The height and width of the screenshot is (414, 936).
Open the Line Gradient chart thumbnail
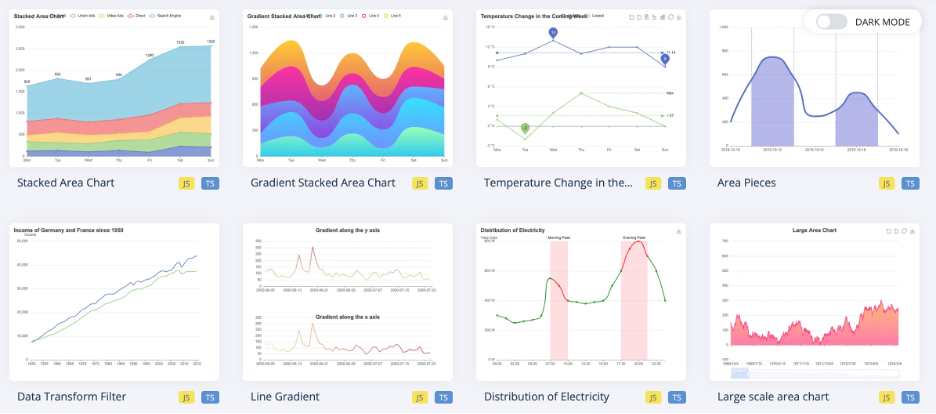coord(346,300)
